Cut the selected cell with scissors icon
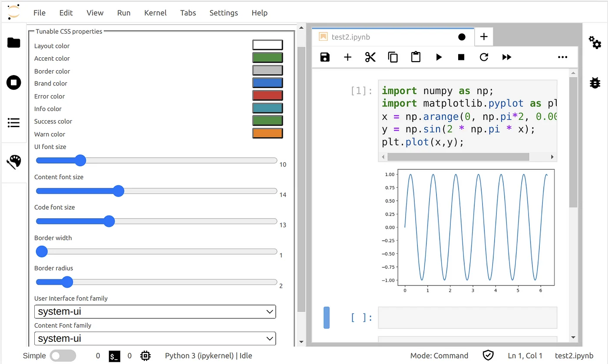The width and height of the screenshot is (608, 364). pyautogui.click(x=370, y=57)
